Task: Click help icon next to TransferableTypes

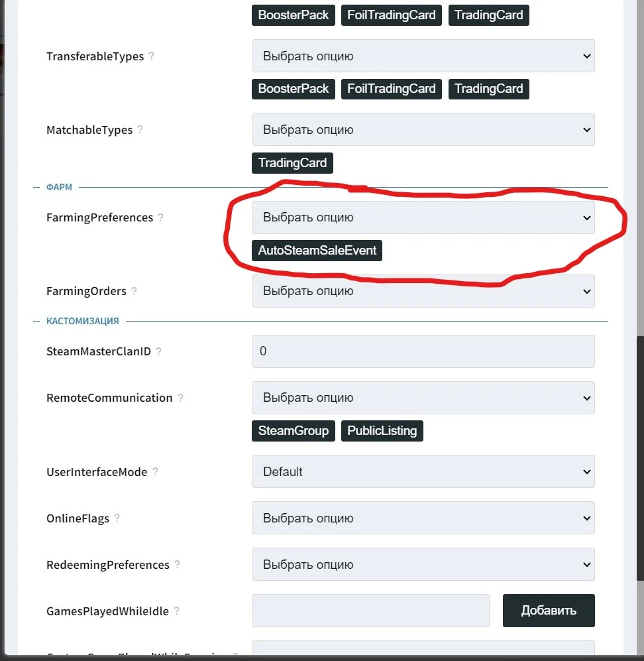Action: tap(152, 56)
